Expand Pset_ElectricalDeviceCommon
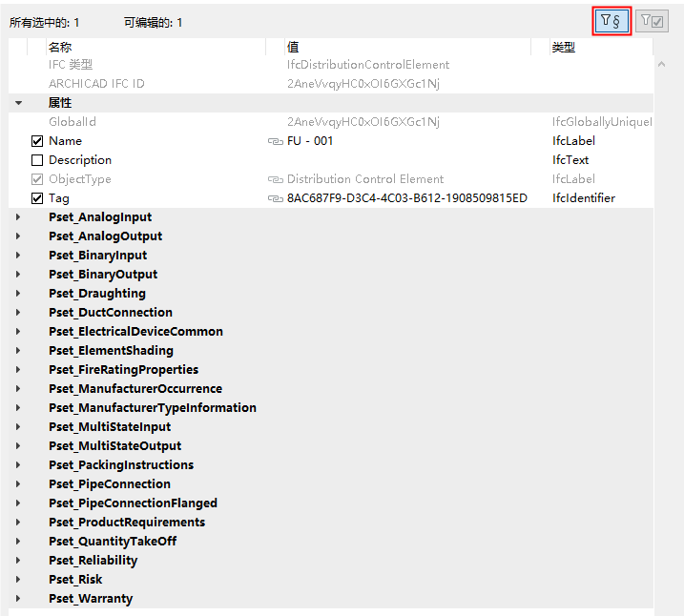Screen dimensions: 684x616 (18, 331)
